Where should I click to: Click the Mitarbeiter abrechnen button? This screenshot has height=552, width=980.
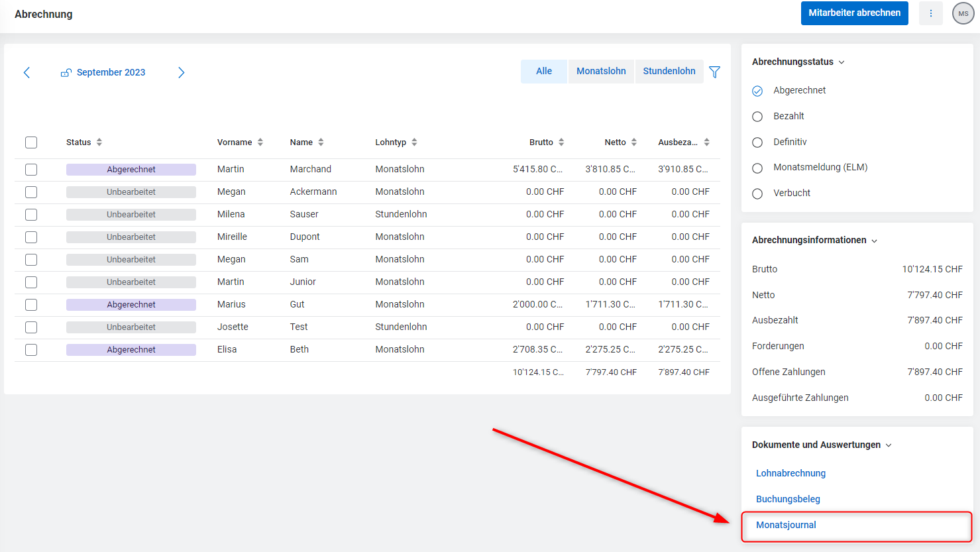(x=854, y=13)
